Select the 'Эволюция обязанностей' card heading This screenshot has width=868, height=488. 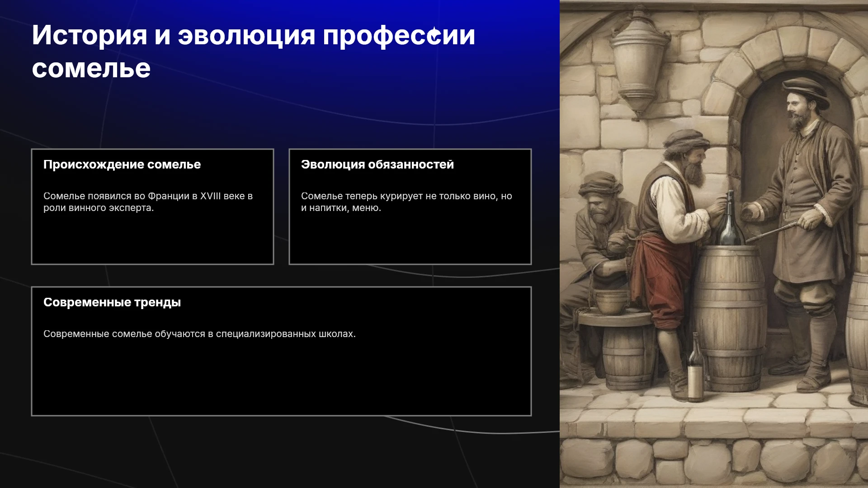pyautogui.click(x=377, y=164)
